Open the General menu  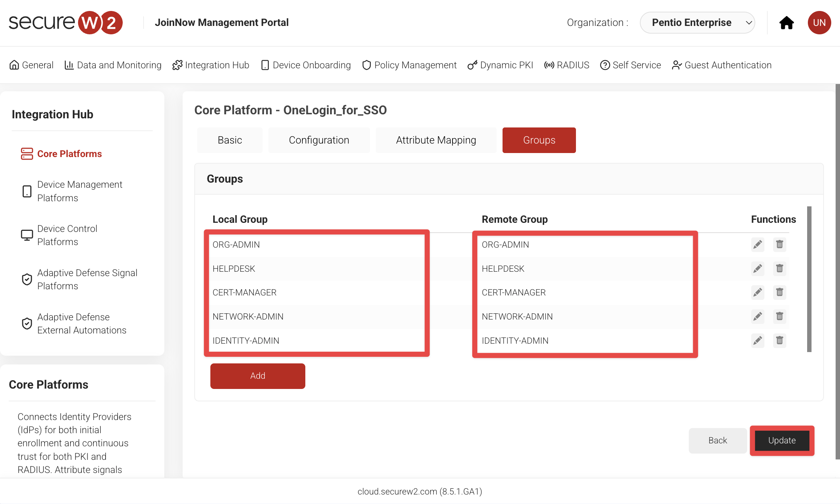pyautogui.click(x=31, y=65)
